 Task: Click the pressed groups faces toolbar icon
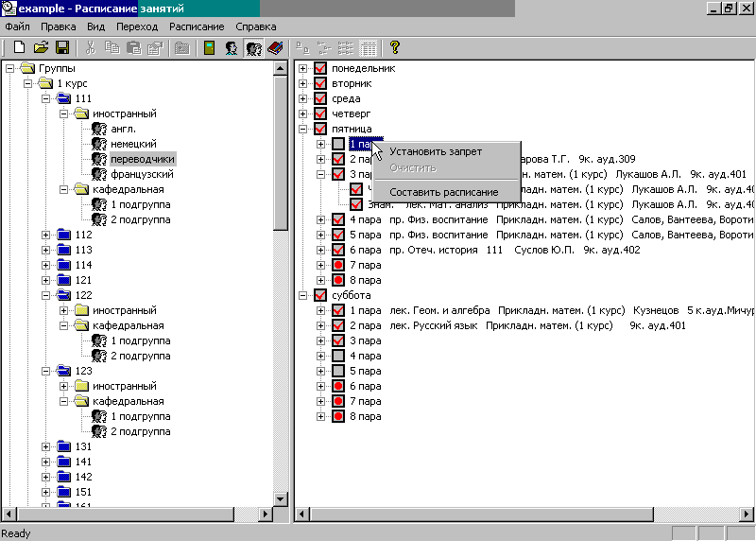tap(253, 47)
